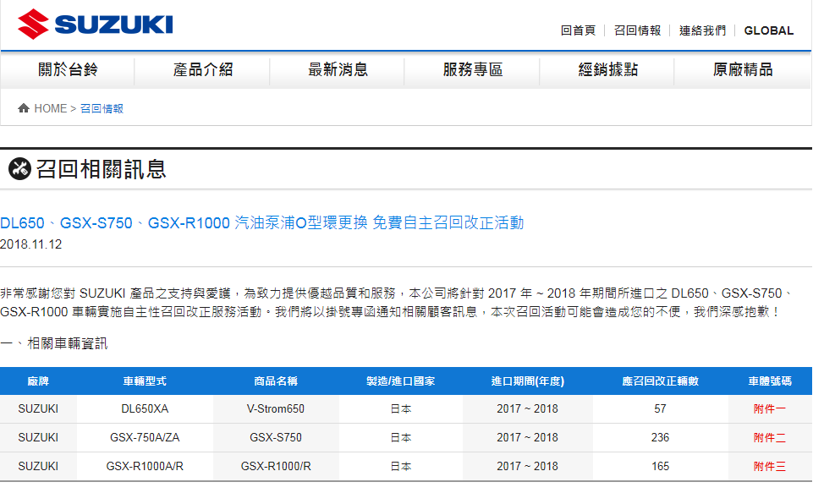
Task: Click the 2018.11.12 date text
Action: (31, 244)
